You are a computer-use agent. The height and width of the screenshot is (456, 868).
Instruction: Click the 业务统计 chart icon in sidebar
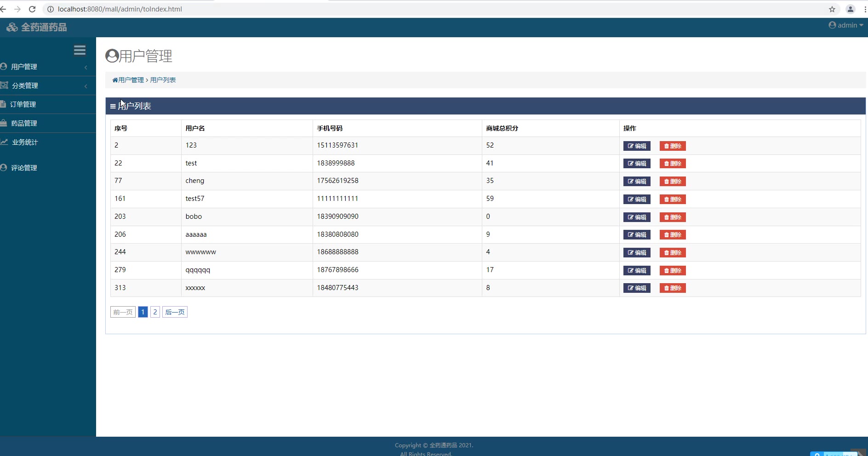coord(4,142)
